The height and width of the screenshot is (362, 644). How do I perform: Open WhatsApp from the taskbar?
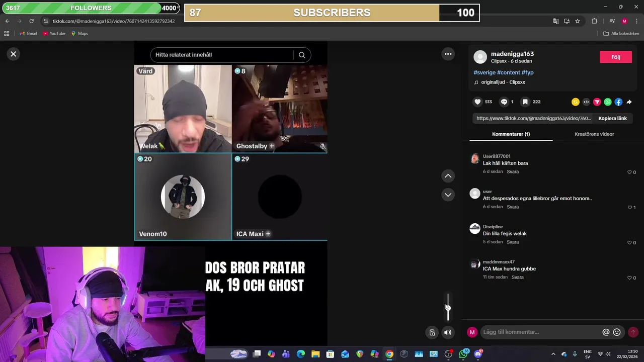463,354
